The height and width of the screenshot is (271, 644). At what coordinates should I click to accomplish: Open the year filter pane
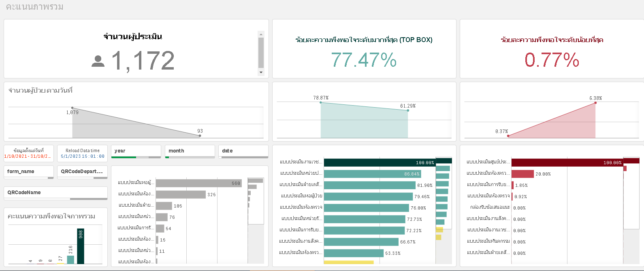[137, 151]
